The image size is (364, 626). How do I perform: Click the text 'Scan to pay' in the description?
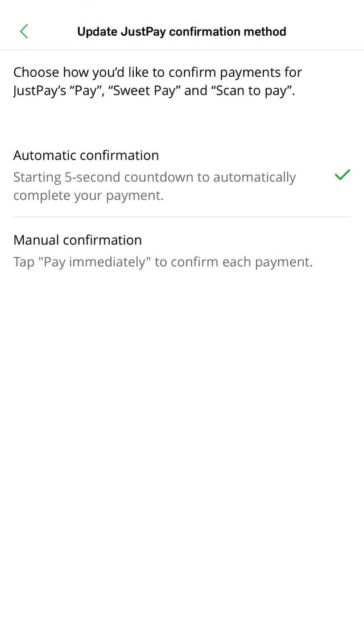click(x=254, y=90)
